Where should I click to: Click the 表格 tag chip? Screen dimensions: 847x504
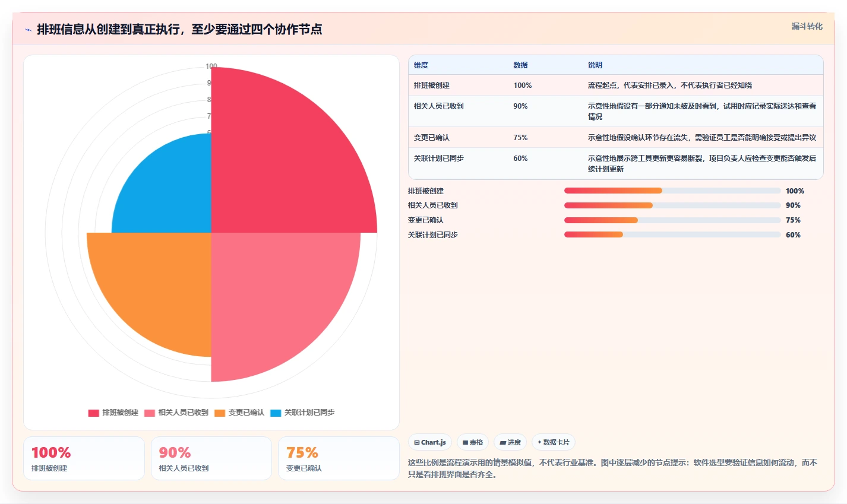click(473, 442)
